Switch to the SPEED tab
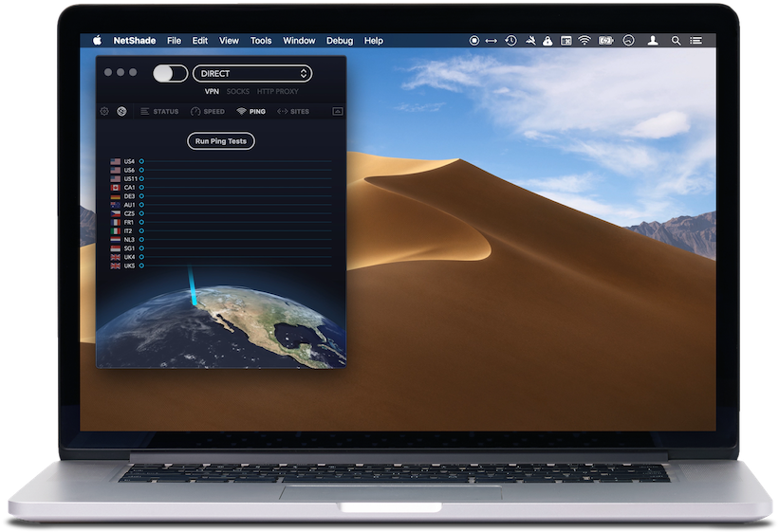 208,111
